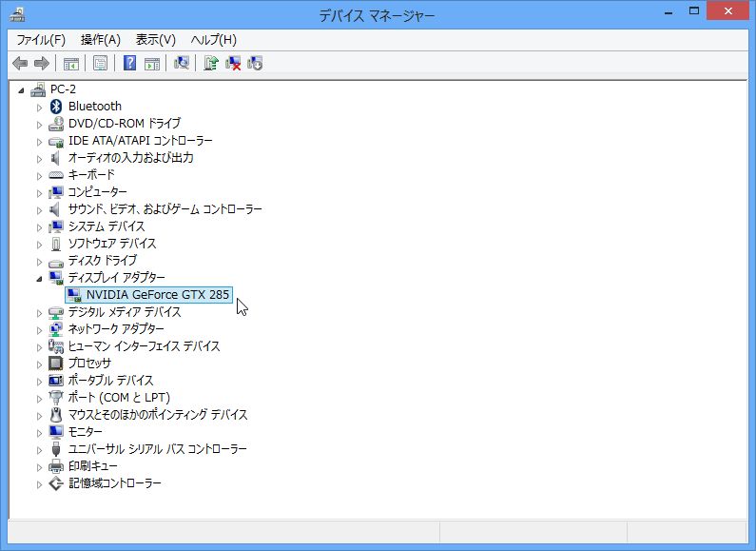Expand the コンピューター category arrow

[x=39, y=193]
